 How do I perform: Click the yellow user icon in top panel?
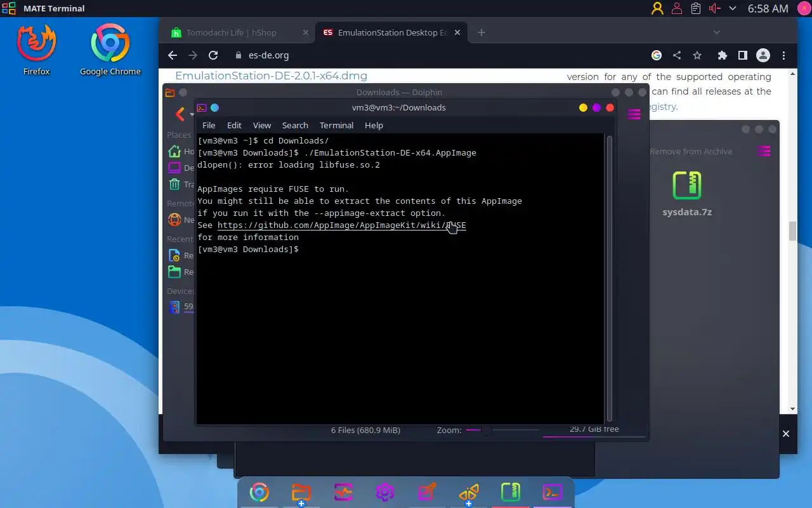pos(657,8)
